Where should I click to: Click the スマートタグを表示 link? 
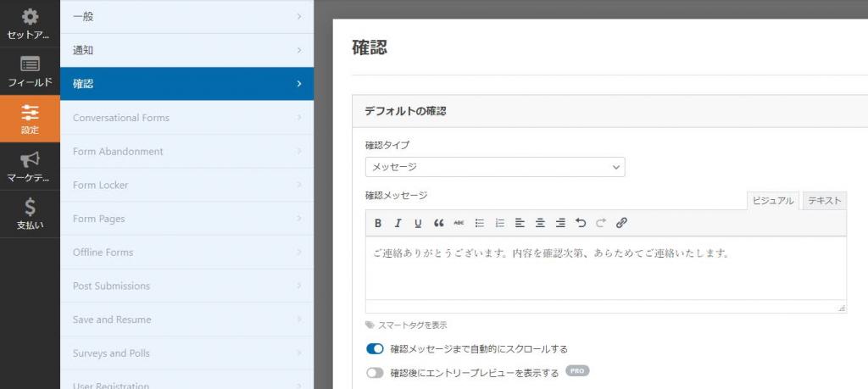[413, 325]
